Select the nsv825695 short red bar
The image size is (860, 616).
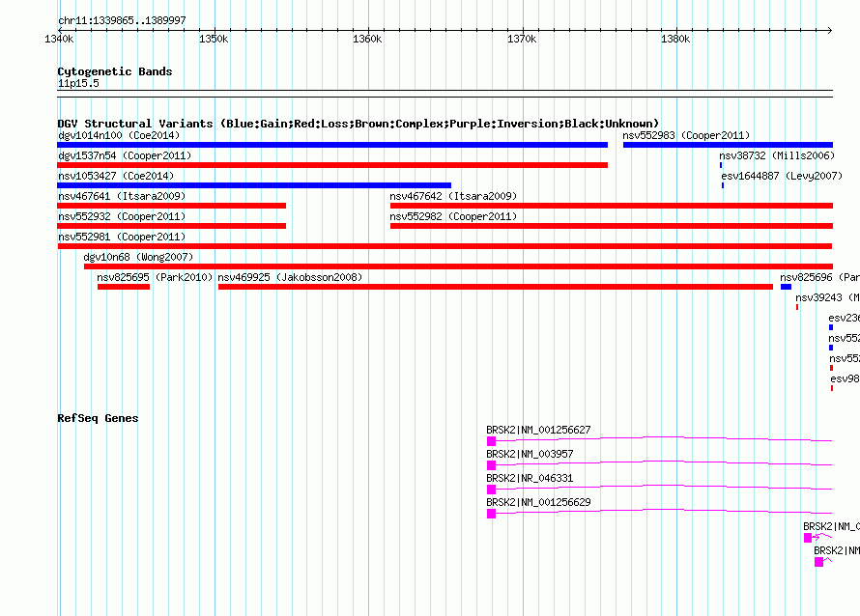coord(124,287)
